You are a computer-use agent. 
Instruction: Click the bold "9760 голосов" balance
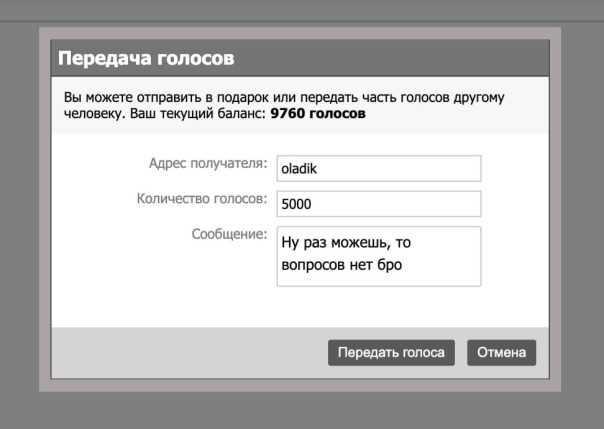tap(318, 114)
